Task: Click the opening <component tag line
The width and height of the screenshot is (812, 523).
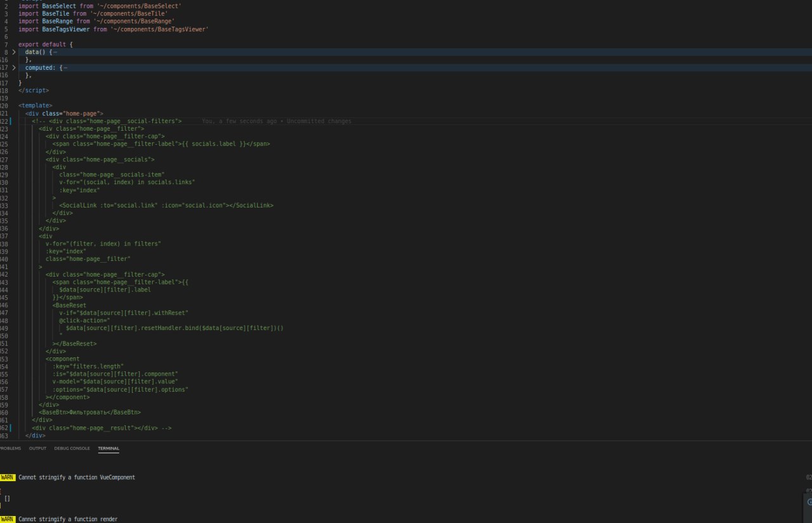Action: [x=63, y=359]
